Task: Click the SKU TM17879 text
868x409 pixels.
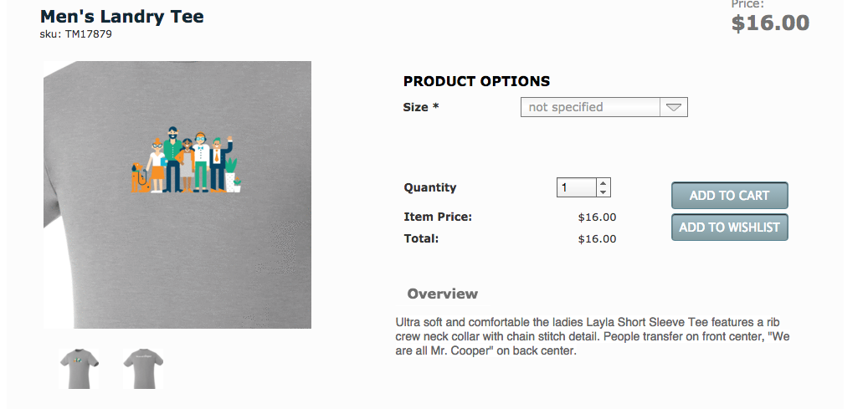Action: [76, 34]
